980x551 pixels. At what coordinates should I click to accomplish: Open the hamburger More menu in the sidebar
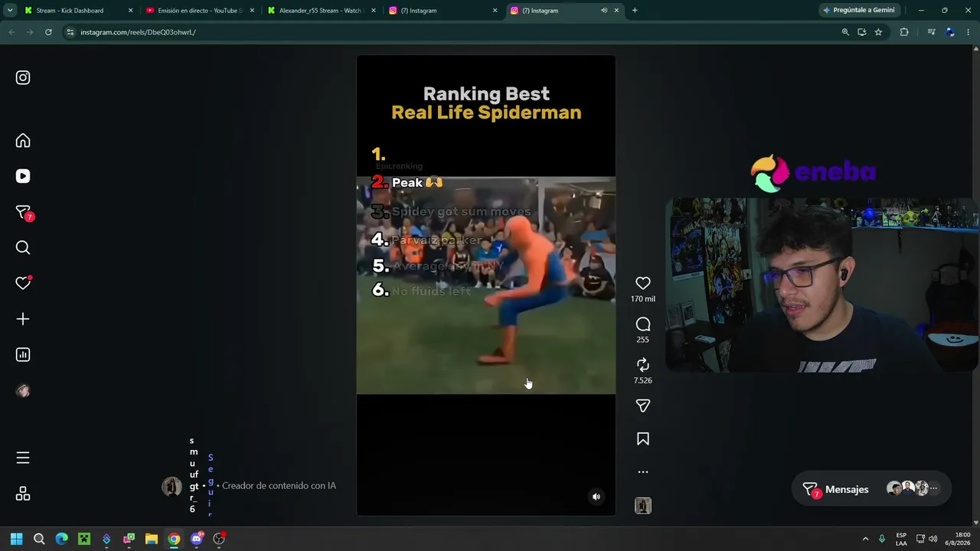tap(23, 458)
